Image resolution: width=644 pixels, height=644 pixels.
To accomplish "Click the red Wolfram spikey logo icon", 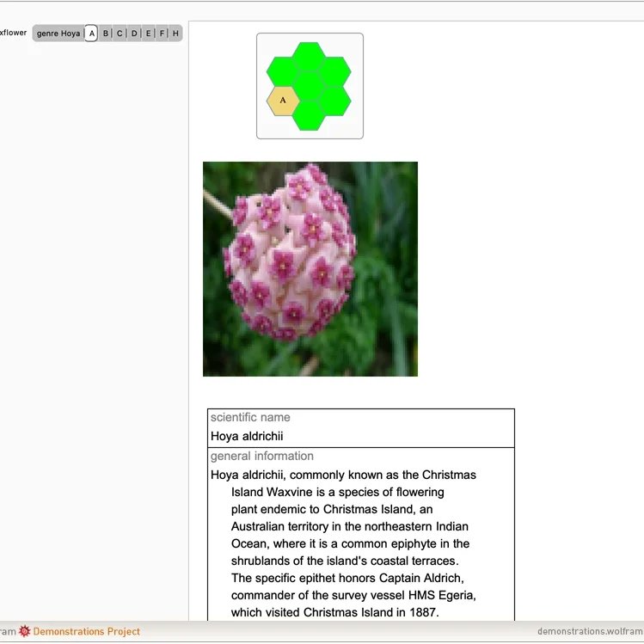I will click(25, 631).
